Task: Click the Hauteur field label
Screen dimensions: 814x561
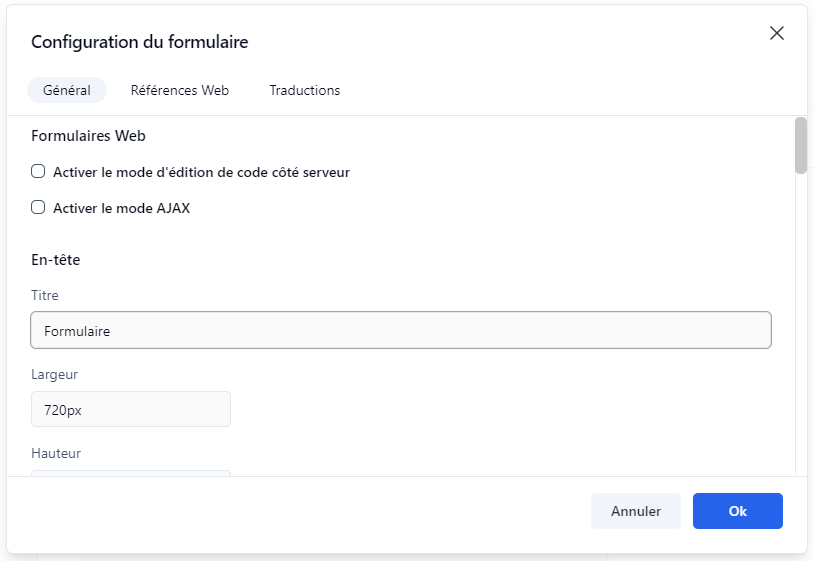Action: [x=56, y=453]
